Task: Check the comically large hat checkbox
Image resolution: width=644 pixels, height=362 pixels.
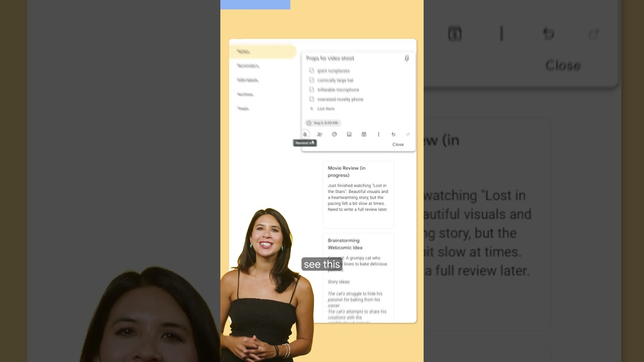Action: (x=311, y=80)
